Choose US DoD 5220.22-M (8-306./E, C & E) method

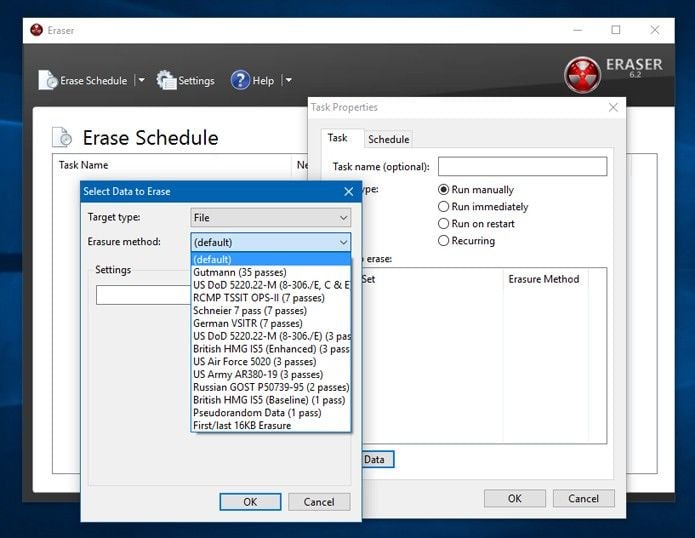(x=271, y=285)
